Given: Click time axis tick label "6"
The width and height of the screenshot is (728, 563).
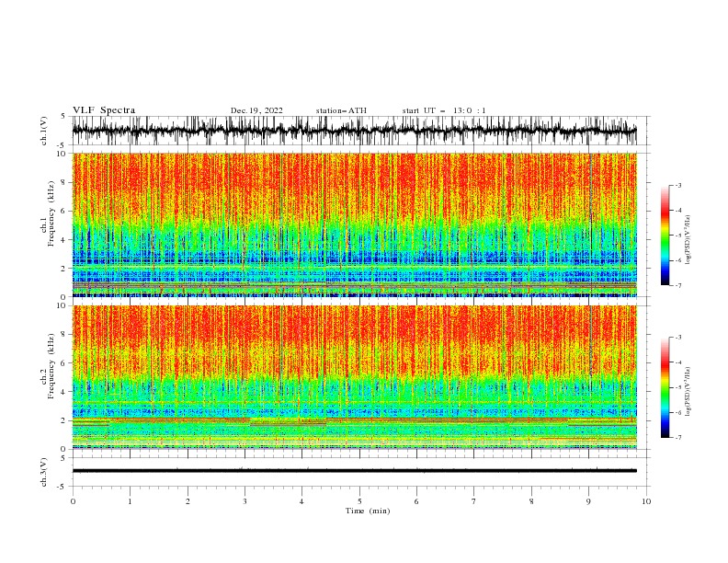Looking at the screenshot, I should pos(416,501).
